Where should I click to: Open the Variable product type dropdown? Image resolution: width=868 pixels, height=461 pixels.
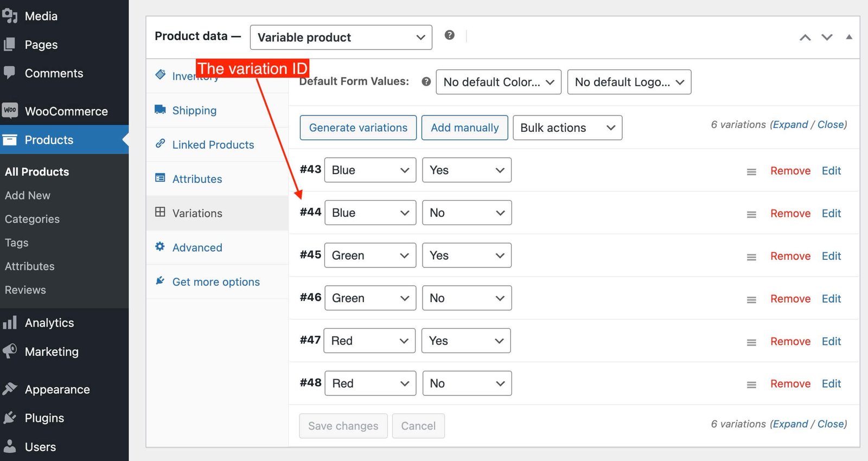tap(341, 37)
